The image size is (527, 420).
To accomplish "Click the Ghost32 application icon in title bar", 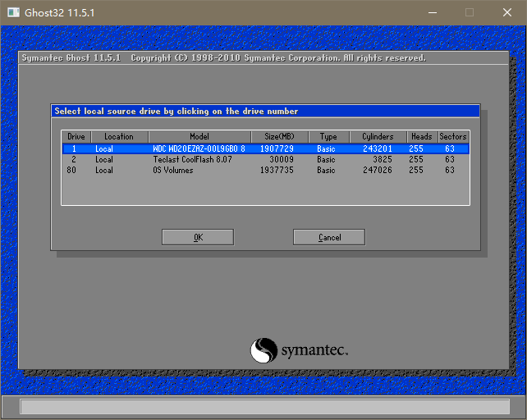I will 13,12.
